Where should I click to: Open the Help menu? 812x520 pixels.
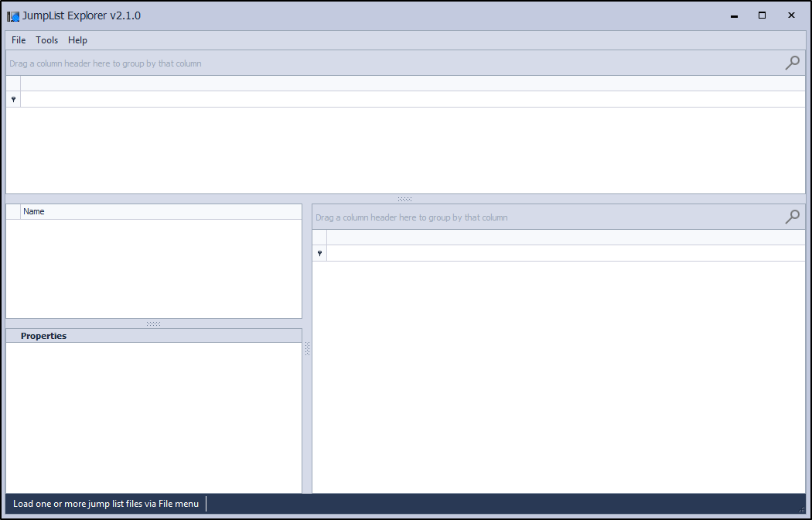click(77, 40)
